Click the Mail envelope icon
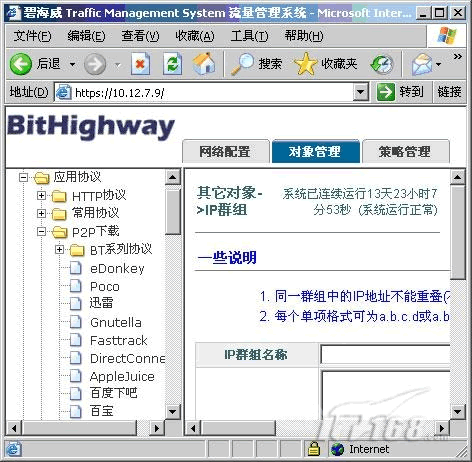The width and height of the screenshot is (472, 462). 422,64
